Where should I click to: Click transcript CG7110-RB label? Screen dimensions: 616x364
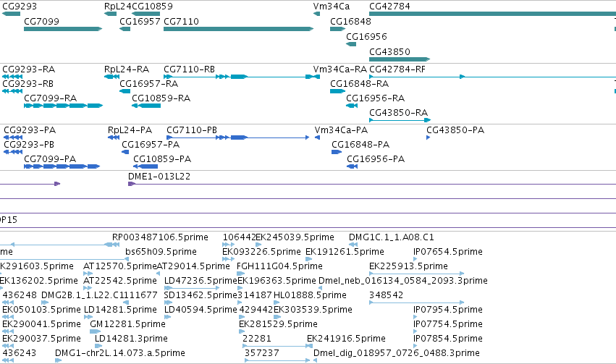(190, 69)
